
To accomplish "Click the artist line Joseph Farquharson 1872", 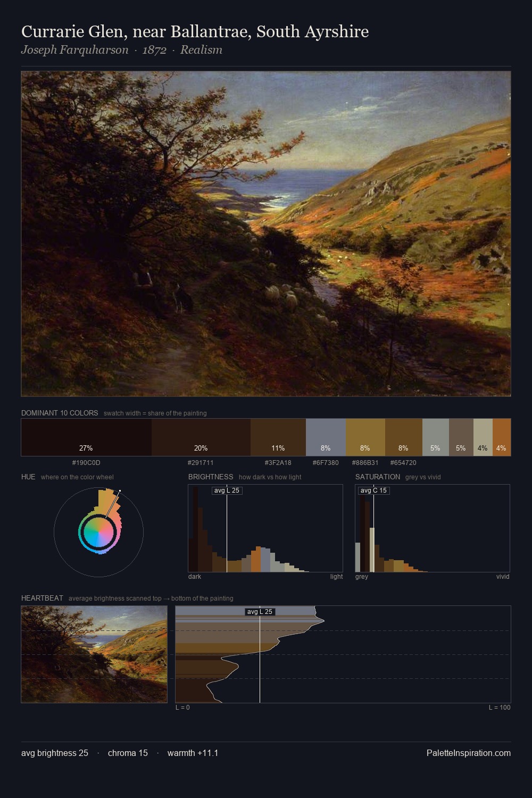I will tap(122, 50).
